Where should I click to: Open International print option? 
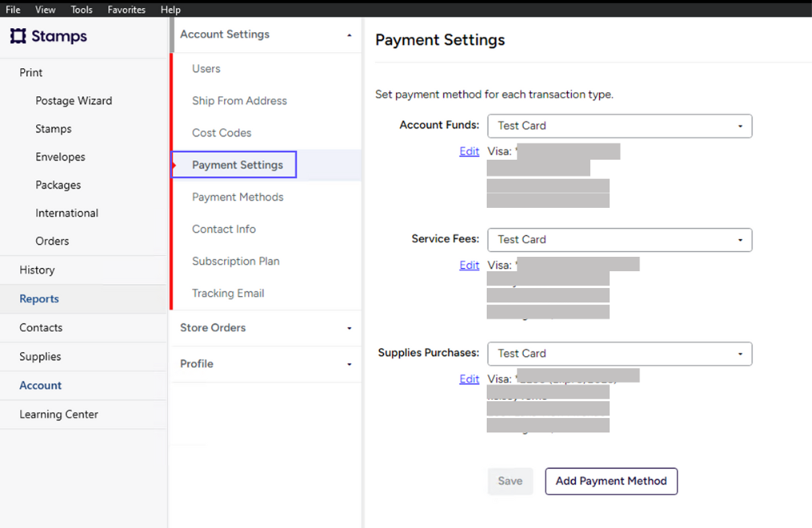[x=67, y=213]
